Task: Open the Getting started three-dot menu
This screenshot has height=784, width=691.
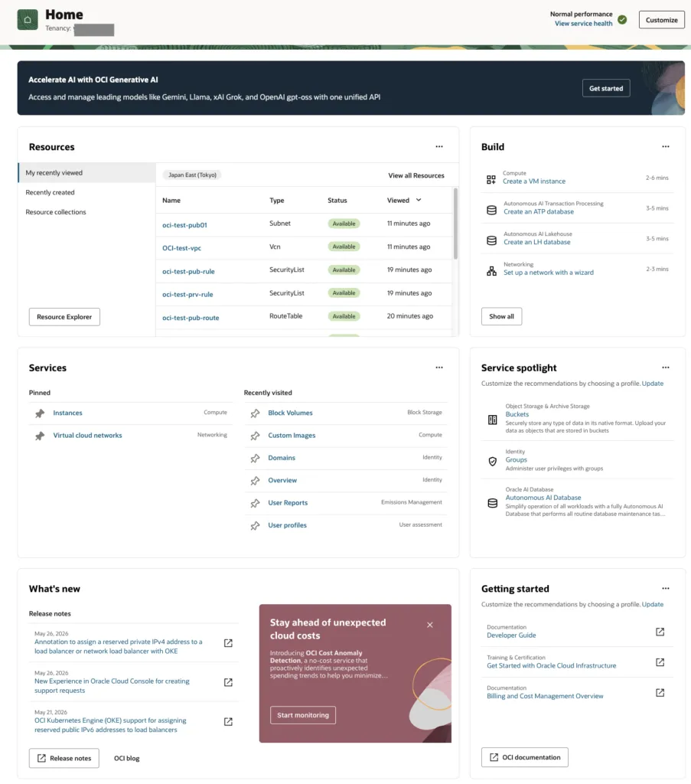Action: pos(666,589)
